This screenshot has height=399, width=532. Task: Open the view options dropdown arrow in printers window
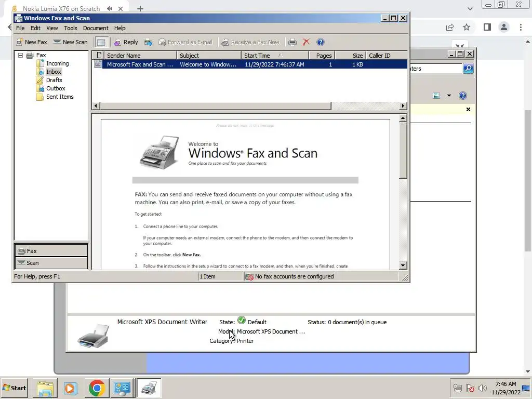pos(449,96)
